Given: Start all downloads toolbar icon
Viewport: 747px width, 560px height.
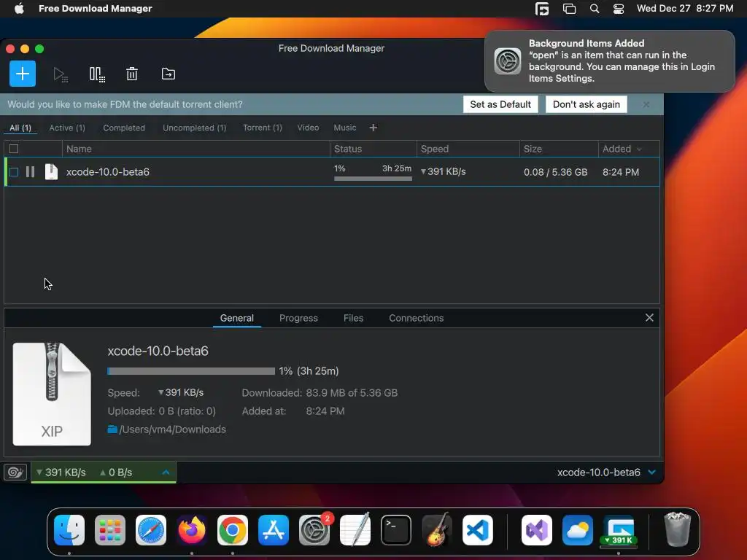Looking at the screenshot, I should point(60,74).
